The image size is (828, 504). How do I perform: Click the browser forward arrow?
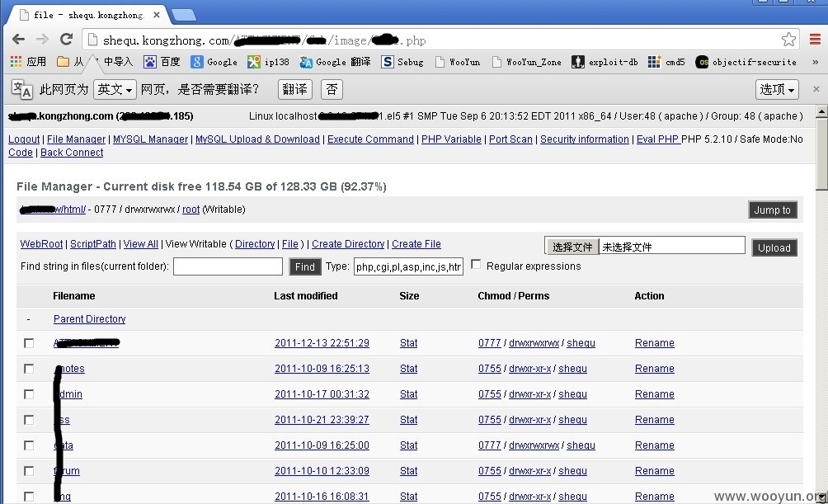[42, 39]
